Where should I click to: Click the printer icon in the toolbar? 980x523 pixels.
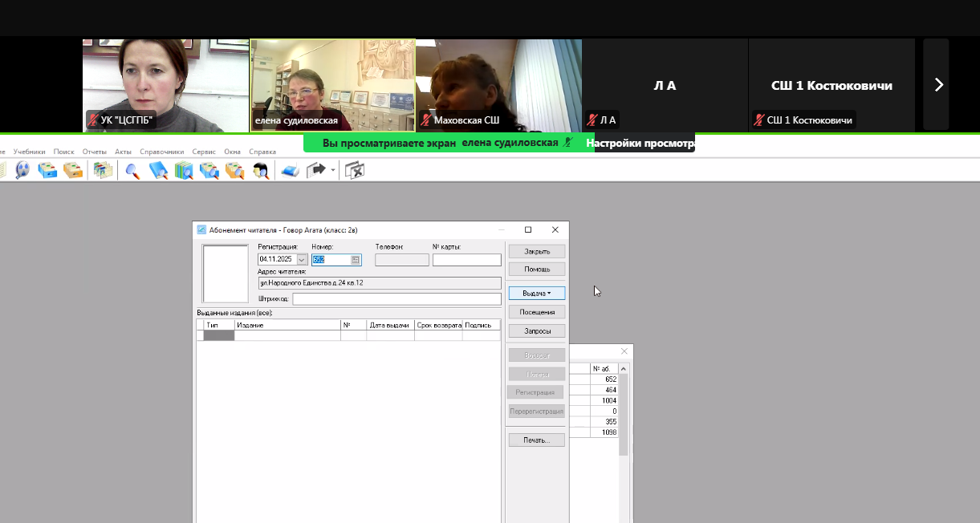290,170
